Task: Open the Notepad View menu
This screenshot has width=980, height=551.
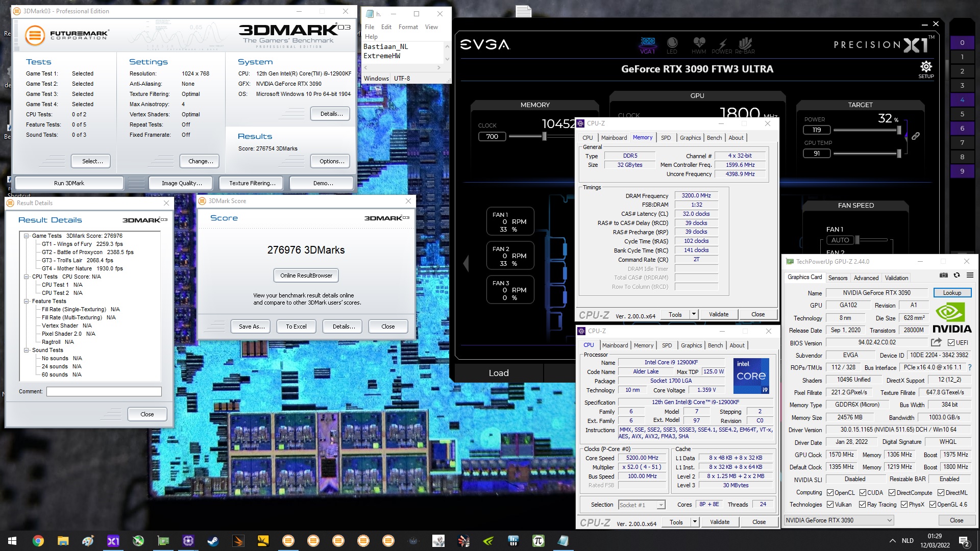Action: click(431, 27)
